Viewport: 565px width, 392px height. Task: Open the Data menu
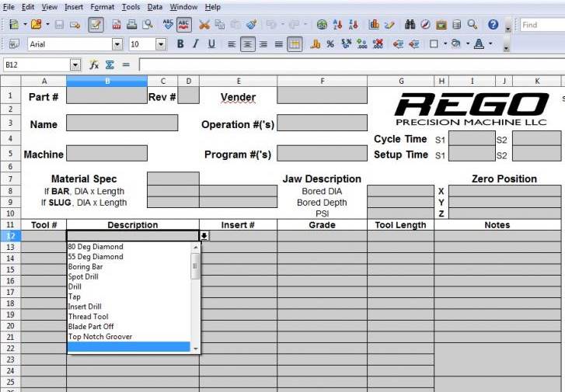155,7
